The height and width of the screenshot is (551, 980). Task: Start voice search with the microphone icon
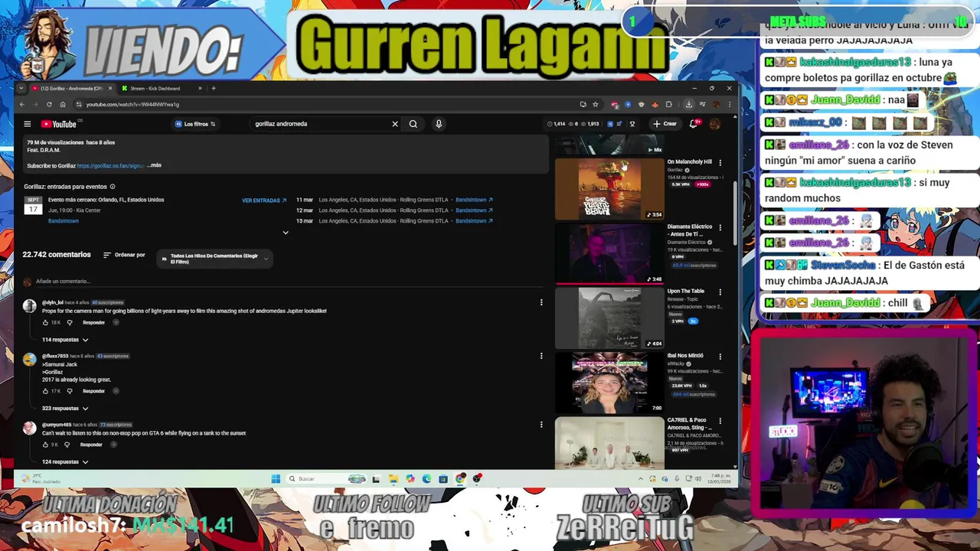[x=439, y=124]
